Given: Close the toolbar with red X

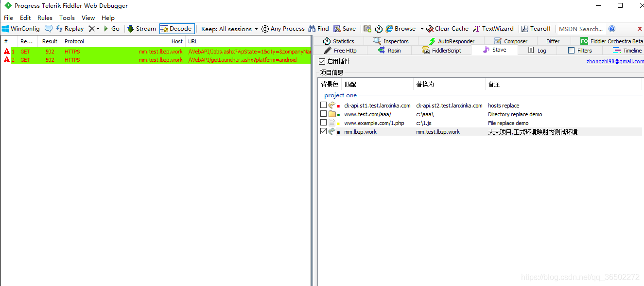Looking at the screenshot, I should [639, 29].
